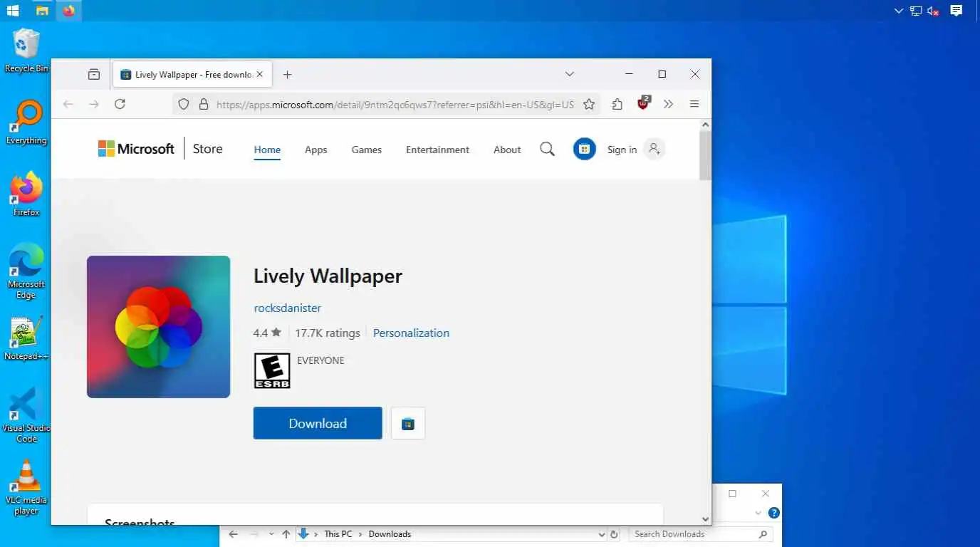Open the Home navigation item

click(267, 150)
